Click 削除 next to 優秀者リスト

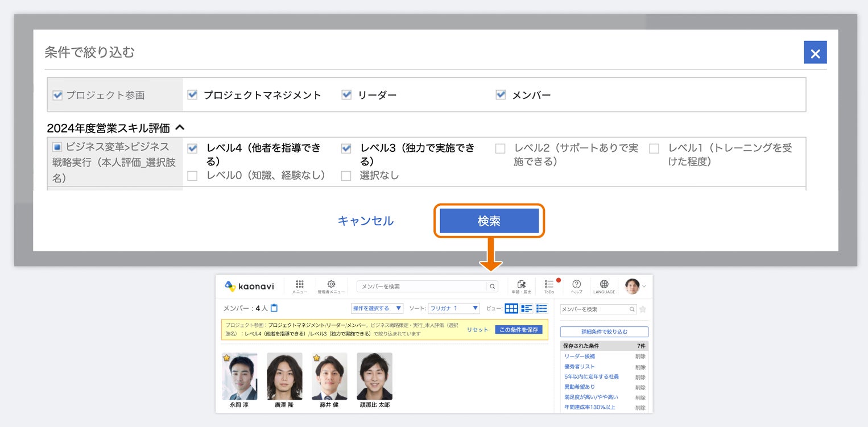tap(640, 367)
